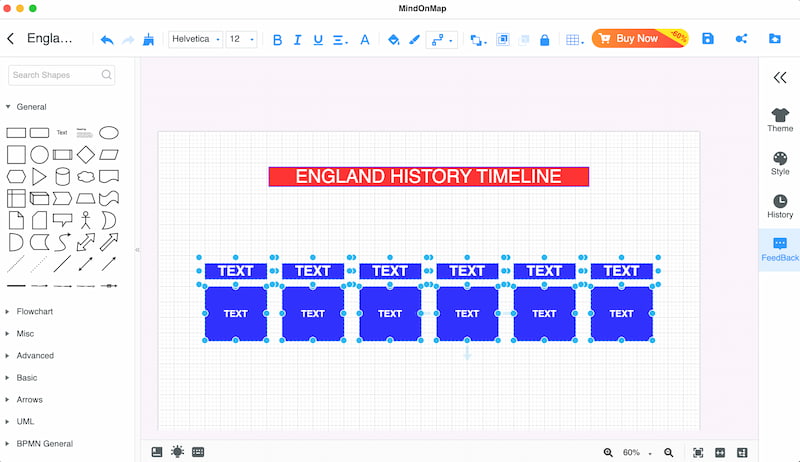Image resolution: width=800 pixels, height=462 pixels.
Task: Click the lightbulb icon in bottom bar
Action: [178, 452]
